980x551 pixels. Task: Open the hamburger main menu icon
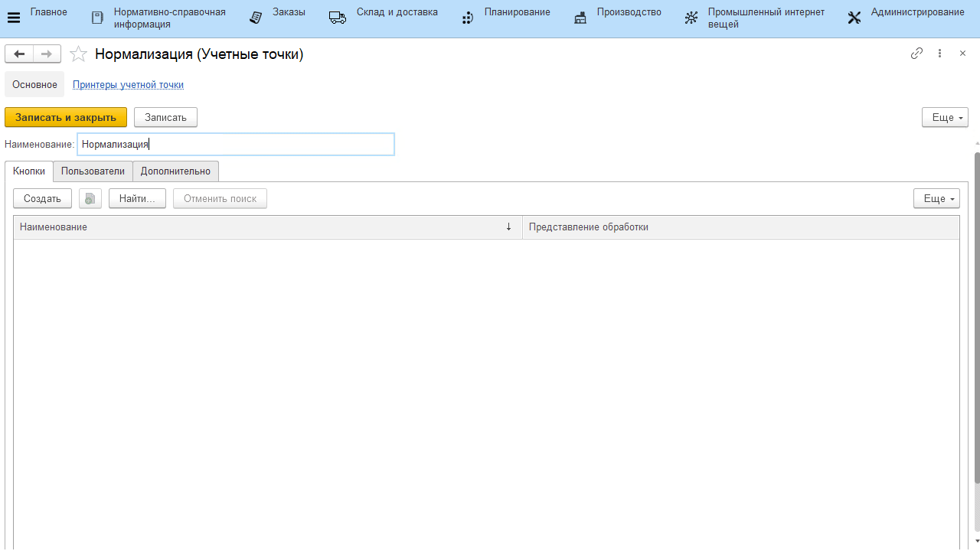13,18
